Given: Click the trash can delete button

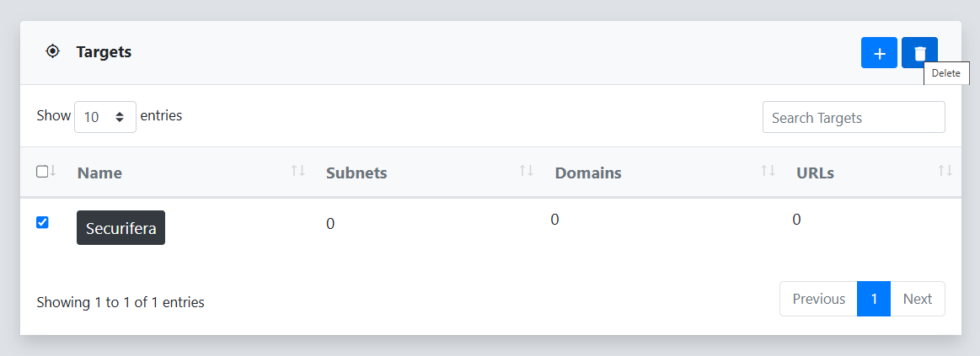Looking at the screenshot, I should [x=919, y=53].
